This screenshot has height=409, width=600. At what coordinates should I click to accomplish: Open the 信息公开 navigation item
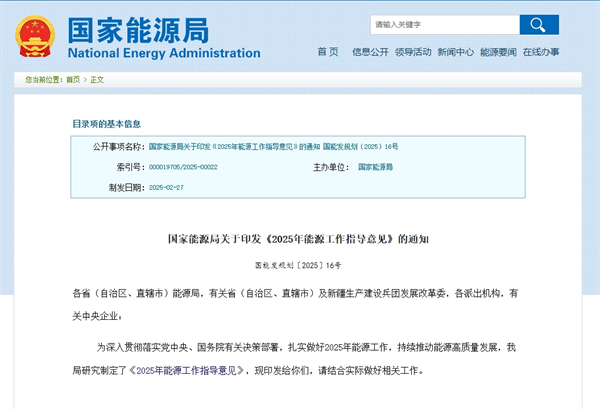click(370, 52)
